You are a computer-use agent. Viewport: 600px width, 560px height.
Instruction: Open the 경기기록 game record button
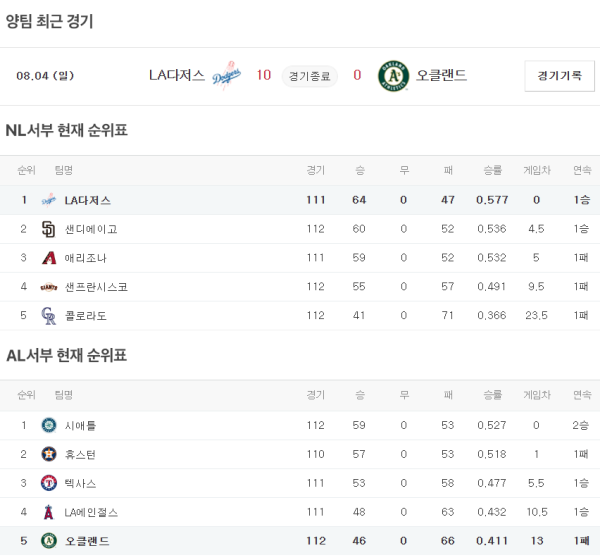(559, 76)
